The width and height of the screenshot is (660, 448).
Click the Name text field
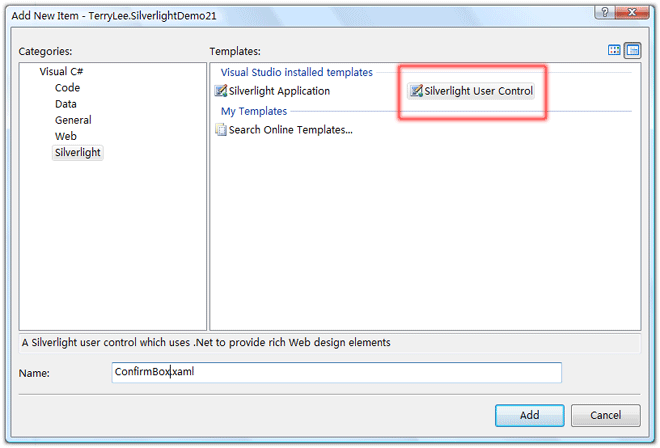click(336, 372)
